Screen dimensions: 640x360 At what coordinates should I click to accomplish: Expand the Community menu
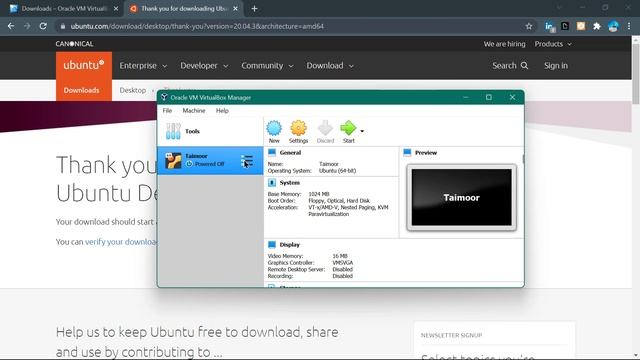click(267, 66)
